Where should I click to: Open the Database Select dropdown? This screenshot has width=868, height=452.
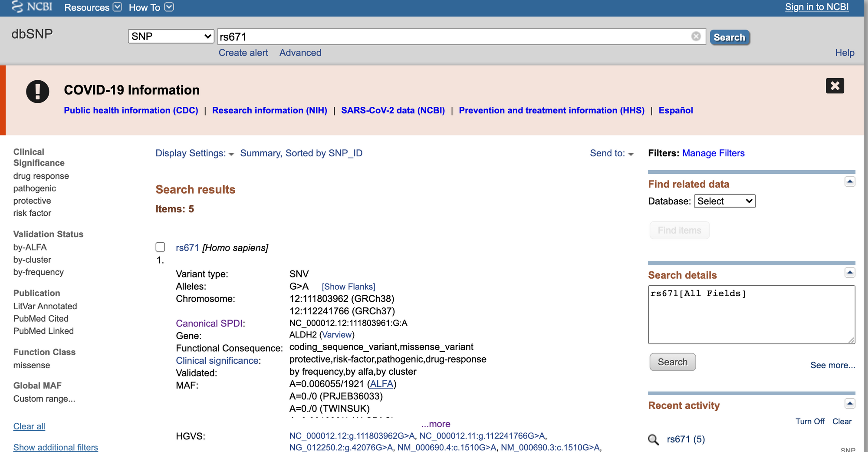(724, 201)
